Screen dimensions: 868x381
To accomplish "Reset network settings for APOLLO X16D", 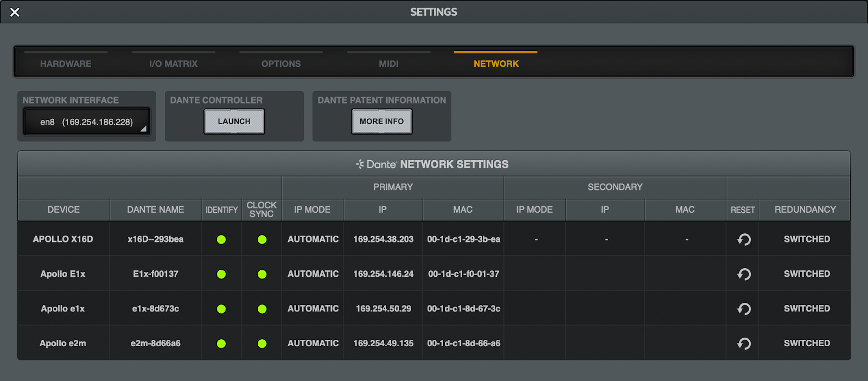I will (744, 239).
